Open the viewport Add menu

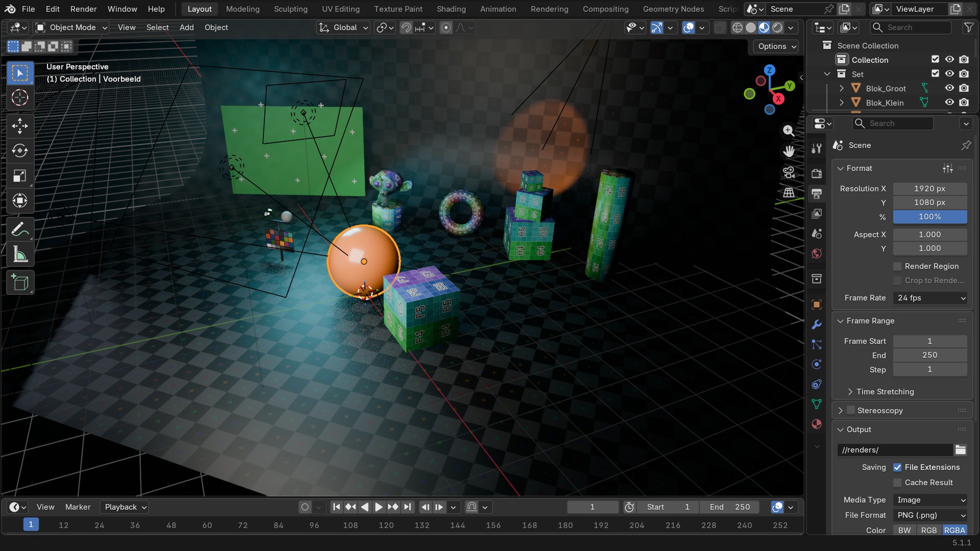click(x=186, y=28)
